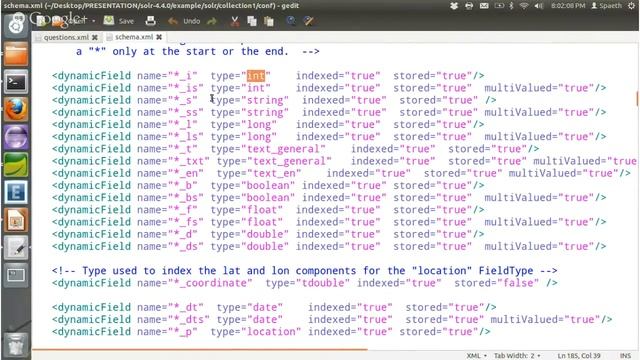Click type="text_general" on the *_txt line
Viewport: 640px width, 360px height.
click(x=274, y=161)
